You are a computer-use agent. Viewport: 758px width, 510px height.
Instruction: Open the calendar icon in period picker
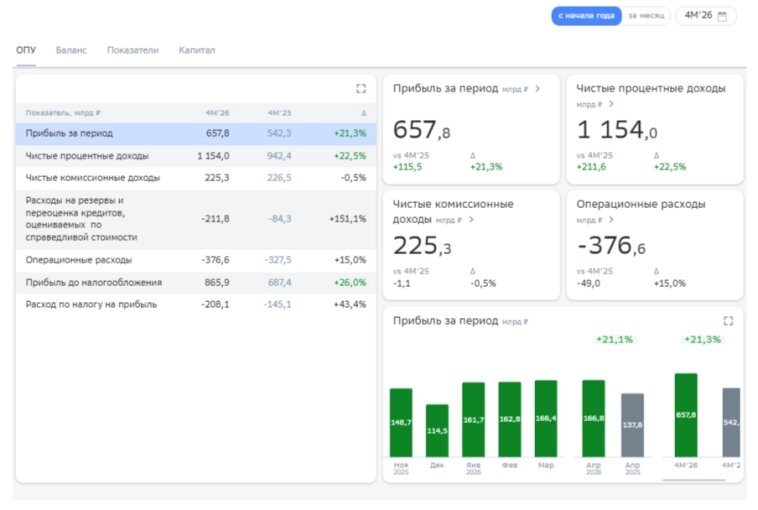pos(722,16)
